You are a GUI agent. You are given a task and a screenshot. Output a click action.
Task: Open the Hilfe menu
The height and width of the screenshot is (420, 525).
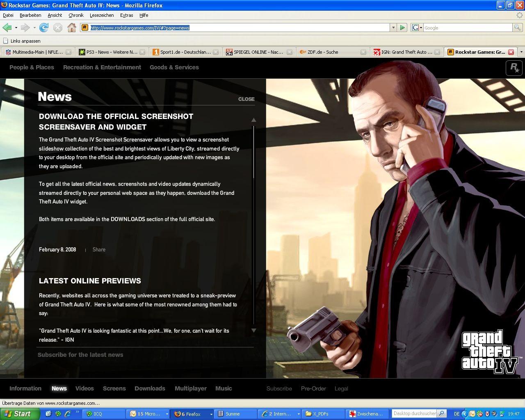[144, 15]
